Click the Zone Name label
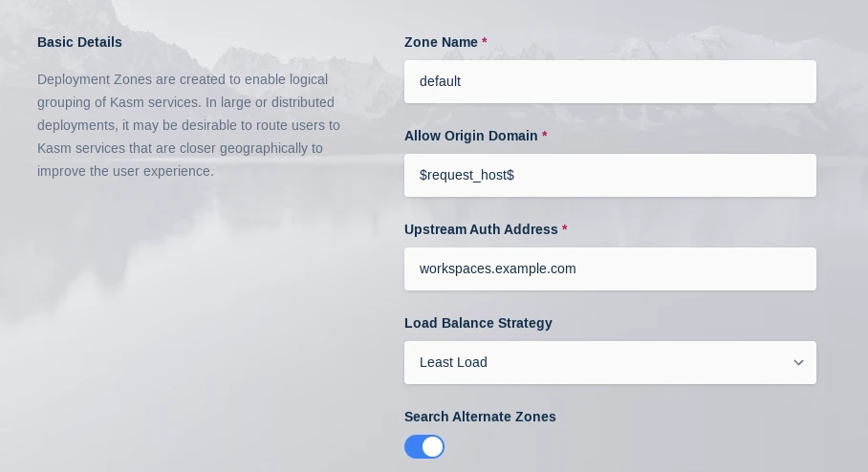 (x=441, y=42)
